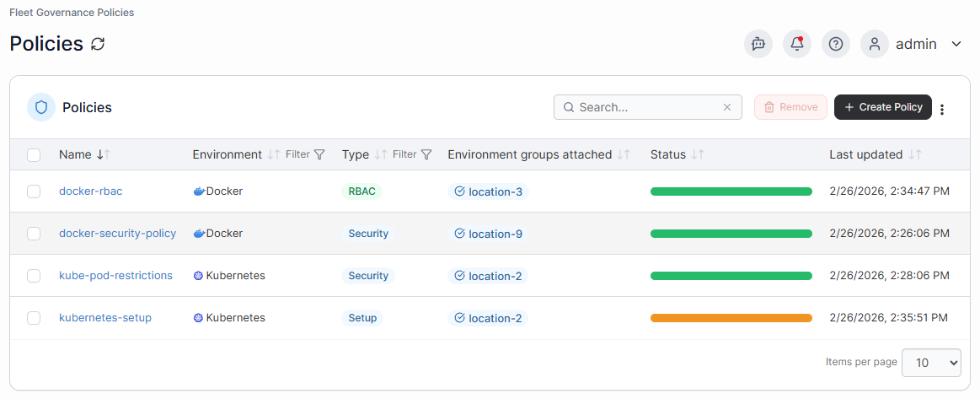
Task: Click the refresh icon beside Policies heading
Action: [x=99, y=44]
